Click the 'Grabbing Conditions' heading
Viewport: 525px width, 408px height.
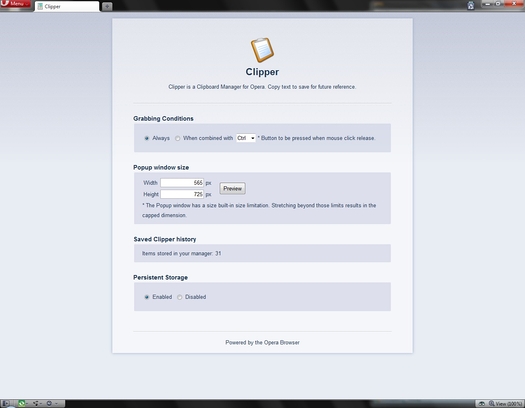[163, 118]
